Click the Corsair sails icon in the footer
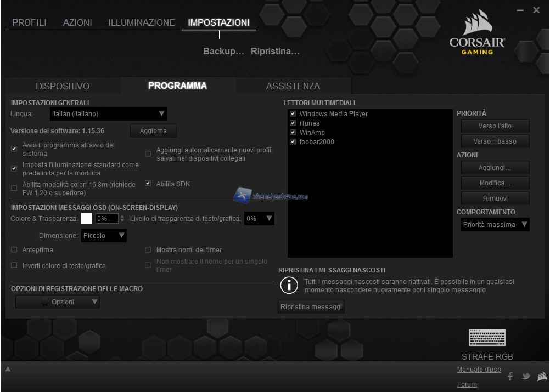This screenshot has height=392, width=550. click(541, 376)
